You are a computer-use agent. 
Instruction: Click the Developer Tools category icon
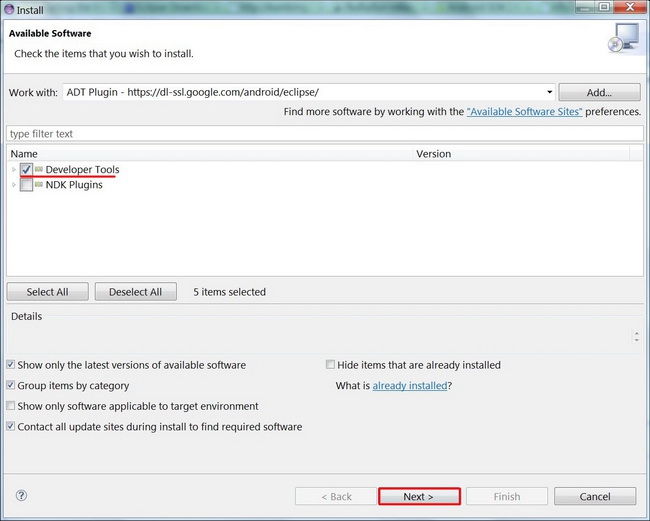point(39,169)
